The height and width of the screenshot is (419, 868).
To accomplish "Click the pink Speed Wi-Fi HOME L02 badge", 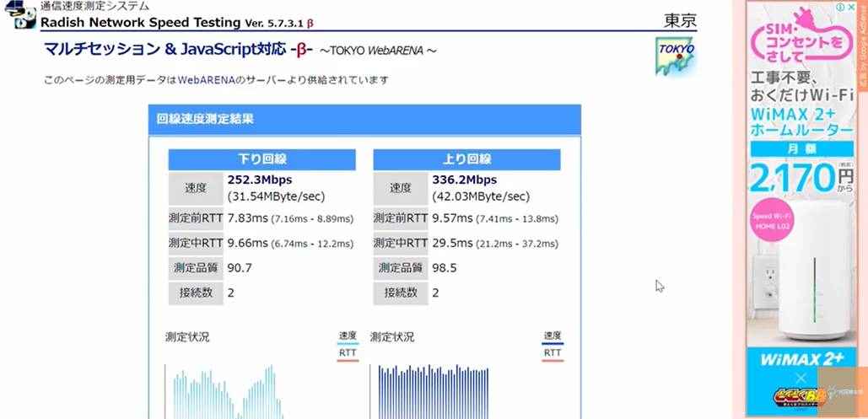I will (773, 218).
